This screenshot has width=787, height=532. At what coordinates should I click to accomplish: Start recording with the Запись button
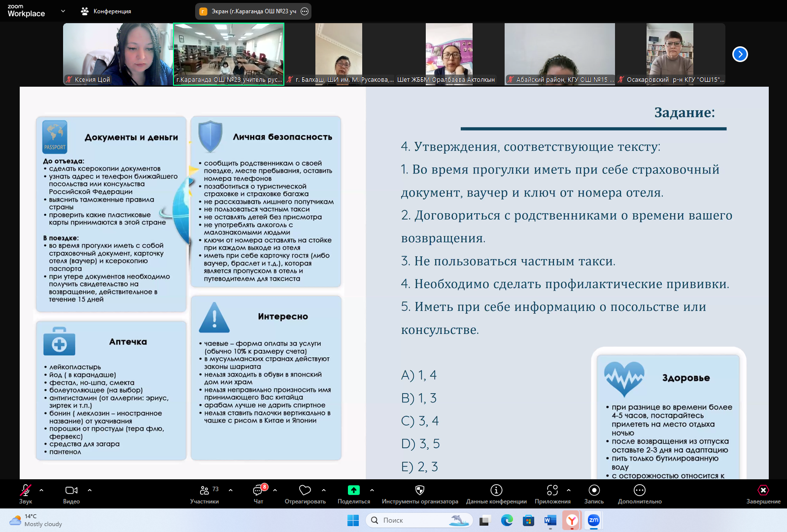click(594, 494)
